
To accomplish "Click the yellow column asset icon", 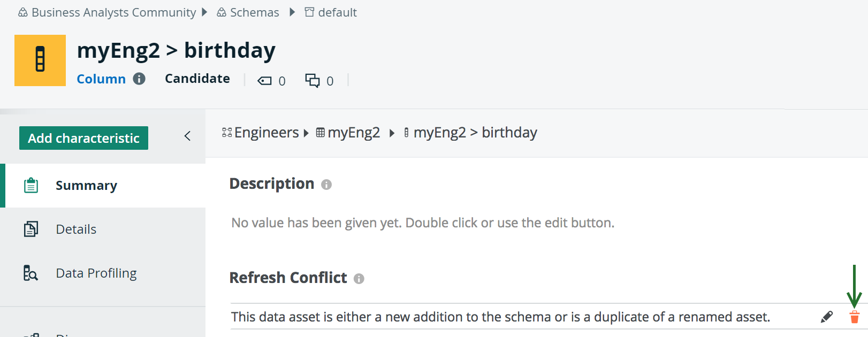I will tap(40, 60).
